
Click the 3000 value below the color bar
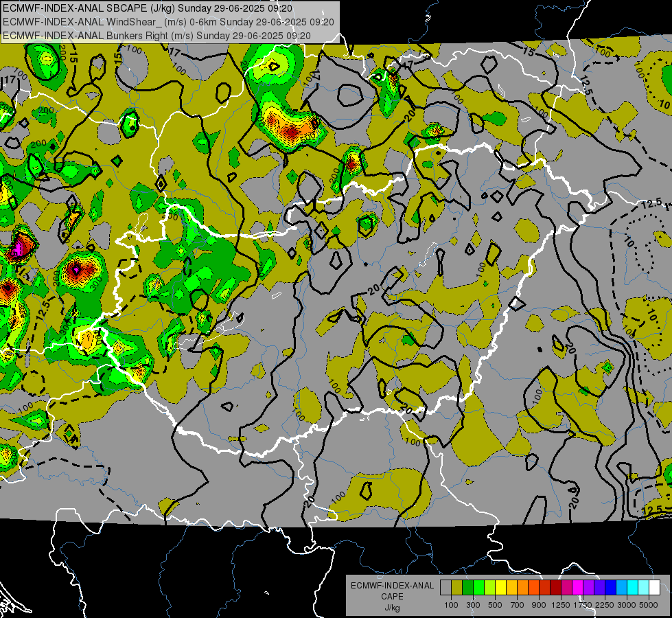pyautogui.click(x=627, y=605)
